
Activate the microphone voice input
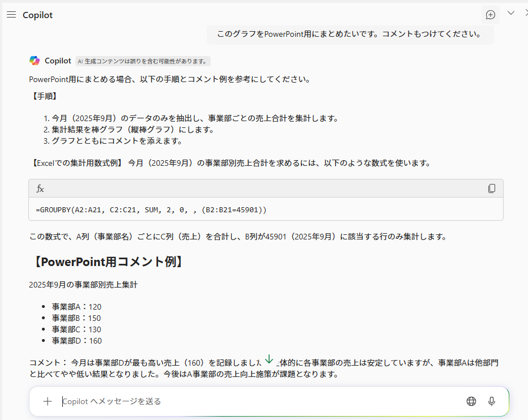pyautogui.click(x=491, y=401)
